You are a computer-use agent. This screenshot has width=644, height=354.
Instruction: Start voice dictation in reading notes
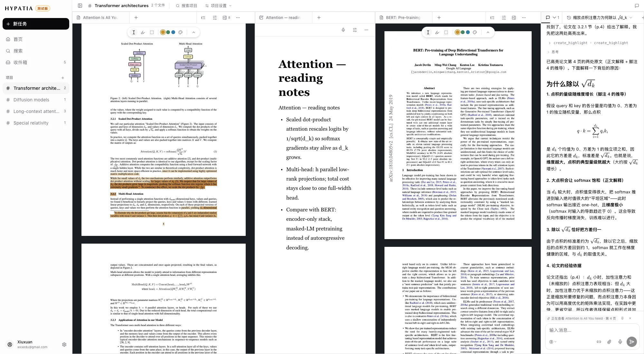point(343,30)
